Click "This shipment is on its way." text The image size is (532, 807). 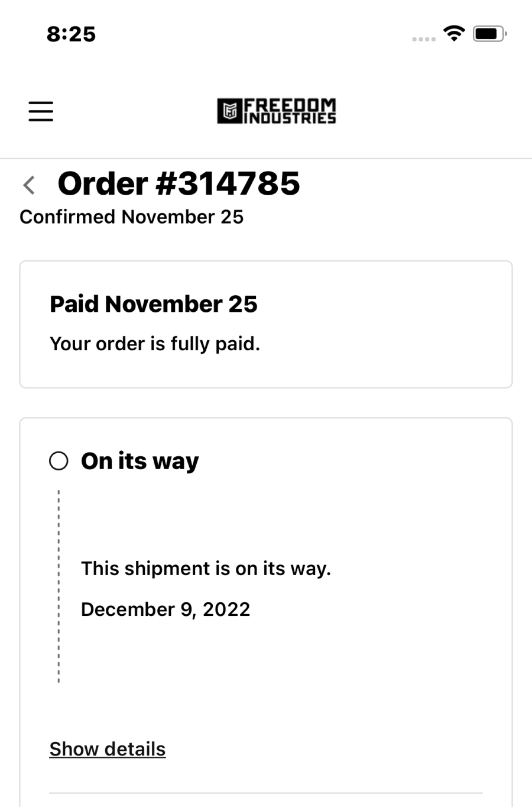206,569
